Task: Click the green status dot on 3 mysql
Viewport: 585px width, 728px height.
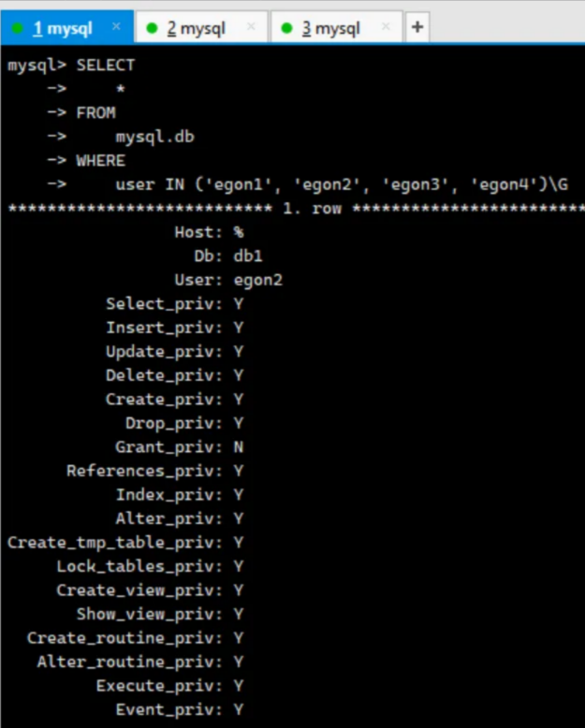Action: coord(286,28)
